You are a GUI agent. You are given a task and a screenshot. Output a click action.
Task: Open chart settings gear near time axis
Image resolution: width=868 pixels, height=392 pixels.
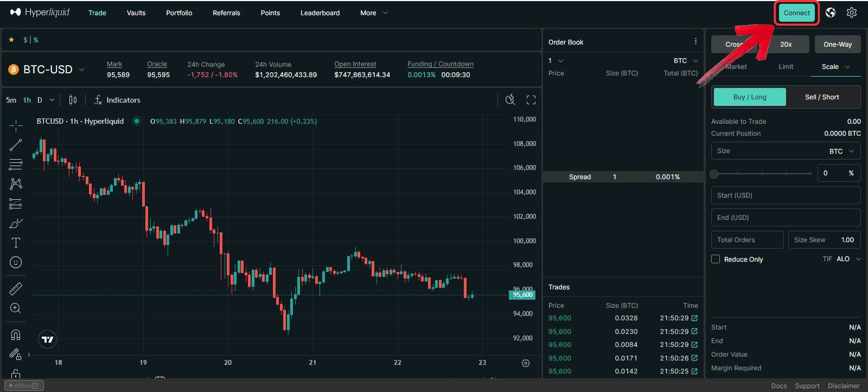(x=525, y=363)
